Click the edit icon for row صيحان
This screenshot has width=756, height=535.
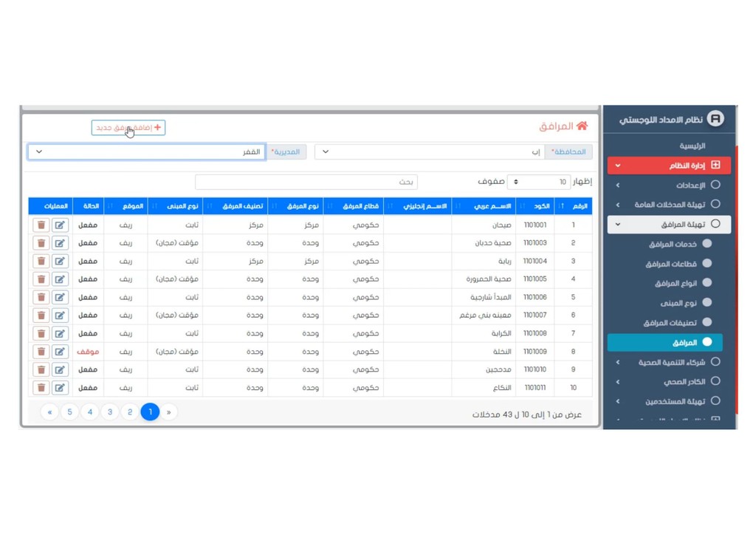click(x=60, y=225)
